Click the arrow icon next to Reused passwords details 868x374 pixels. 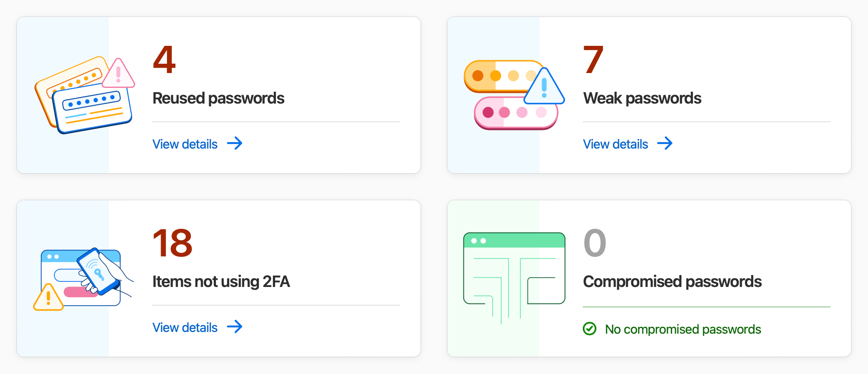pyautogui.click(x=235, y=144)
